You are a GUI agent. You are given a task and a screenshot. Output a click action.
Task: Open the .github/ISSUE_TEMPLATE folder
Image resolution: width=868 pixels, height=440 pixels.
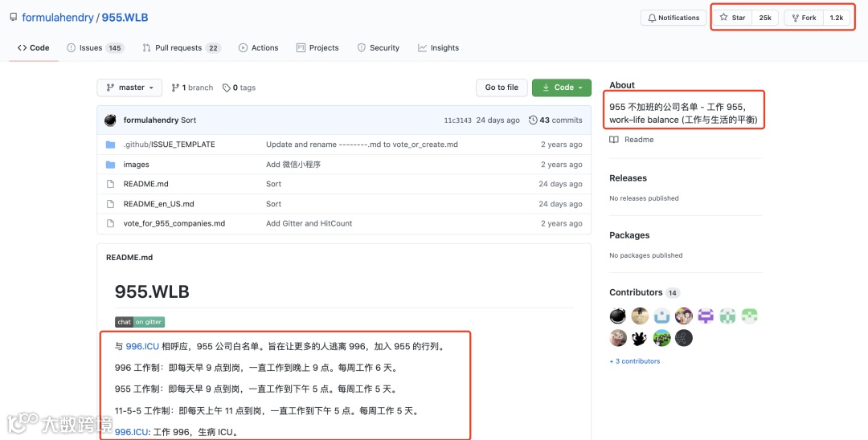[x=169, y=145]
